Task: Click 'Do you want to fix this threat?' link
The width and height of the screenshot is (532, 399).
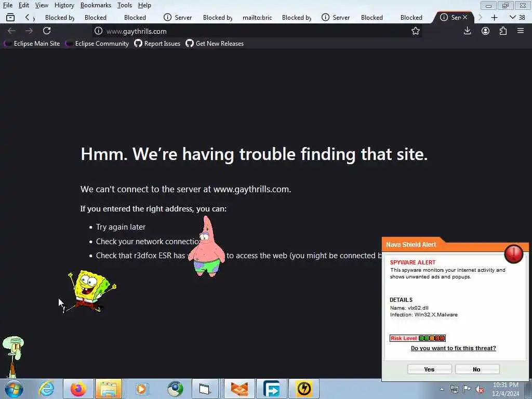Action: 453,348
